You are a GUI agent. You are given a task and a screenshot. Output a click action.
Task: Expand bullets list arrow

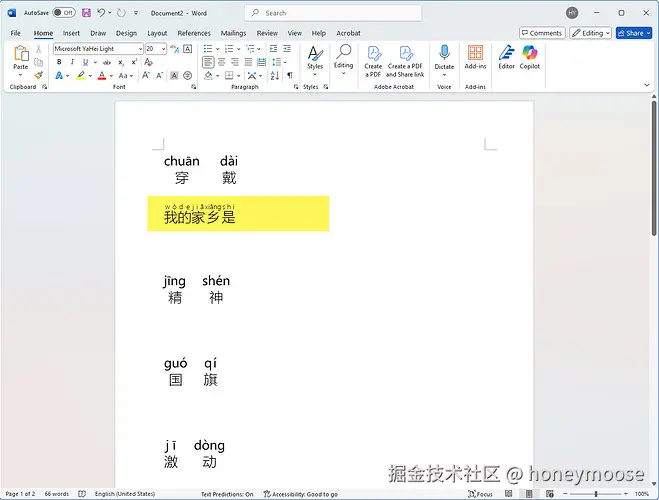click(x=218, y=49)
